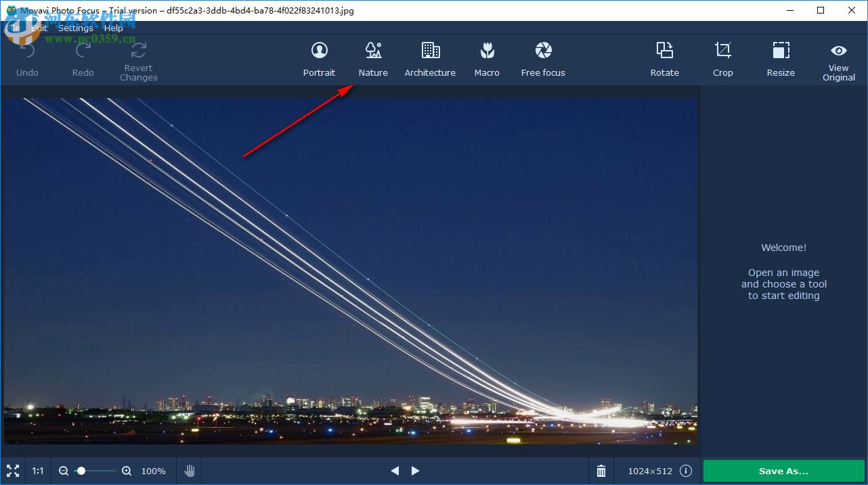This screenshot has width=868, height=485.
Task: Go to the previous image
Action: (395, 471)
